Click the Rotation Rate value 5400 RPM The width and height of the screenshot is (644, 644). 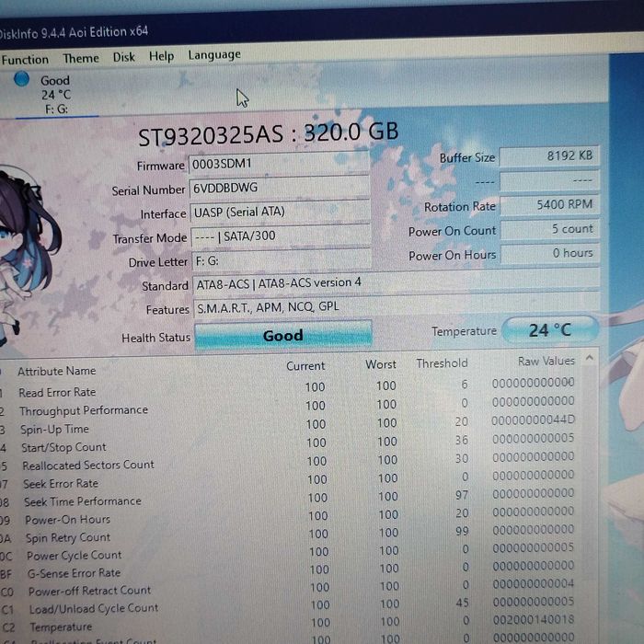[549, 204]
